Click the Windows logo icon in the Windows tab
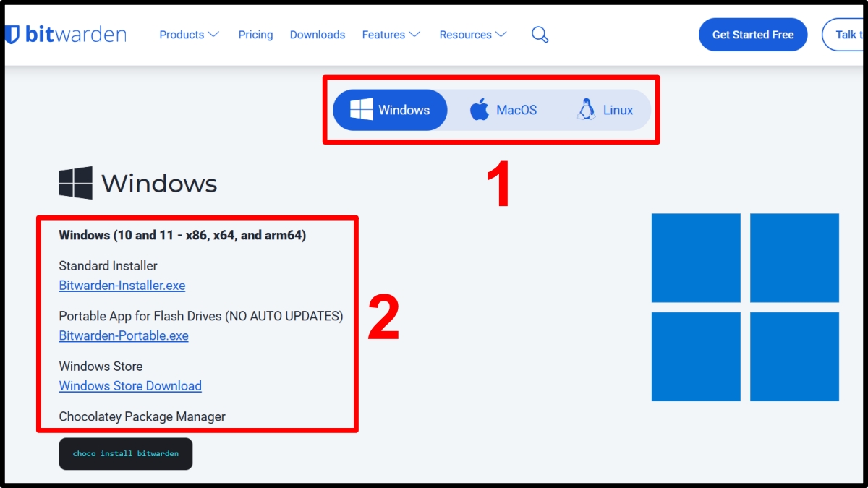The image size is (868, 488). pos(361,110)
